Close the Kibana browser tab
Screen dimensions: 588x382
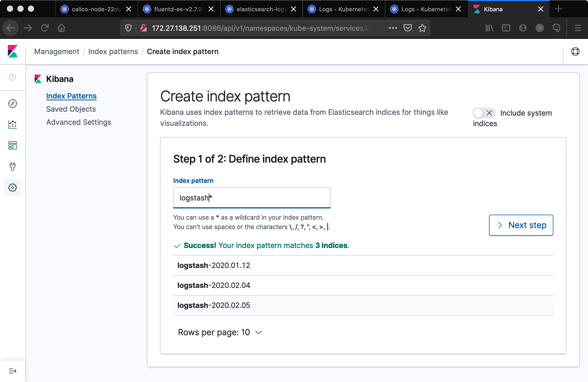click(541, 9)
